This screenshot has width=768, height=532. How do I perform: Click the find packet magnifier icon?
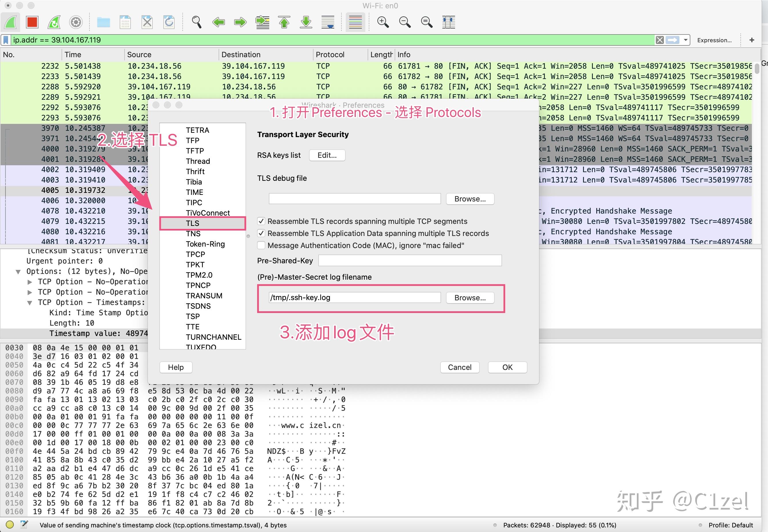(x=197, y=22)
